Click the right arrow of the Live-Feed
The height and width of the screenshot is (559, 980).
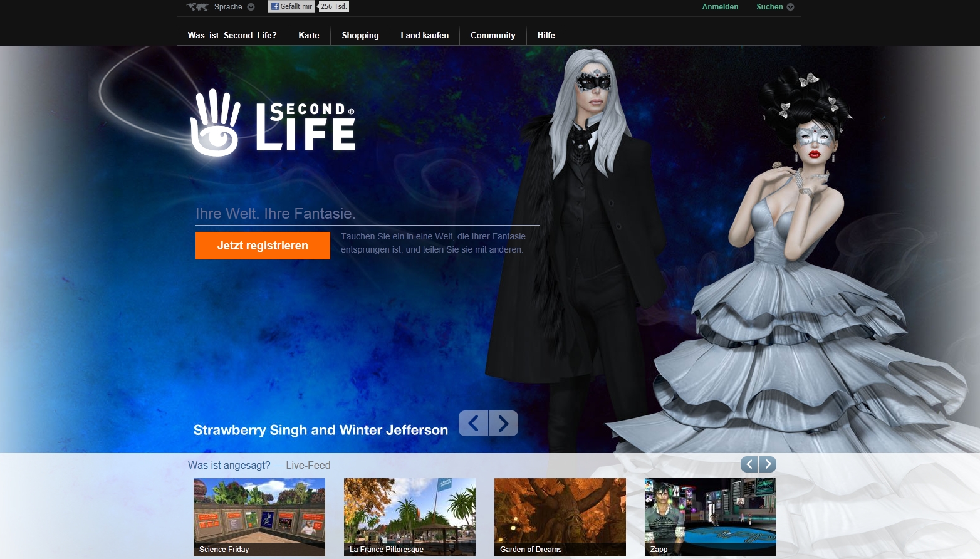tap(767, 464)
